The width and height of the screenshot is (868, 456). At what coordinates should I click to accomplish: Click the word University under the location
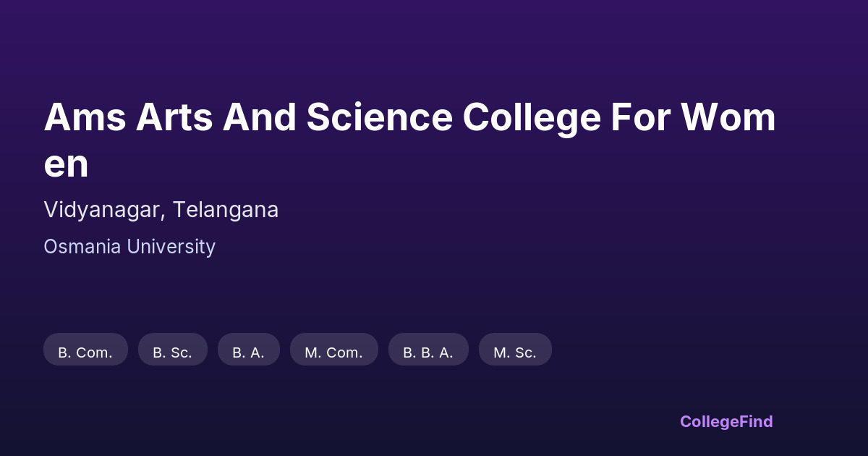[x=171, y=247]
